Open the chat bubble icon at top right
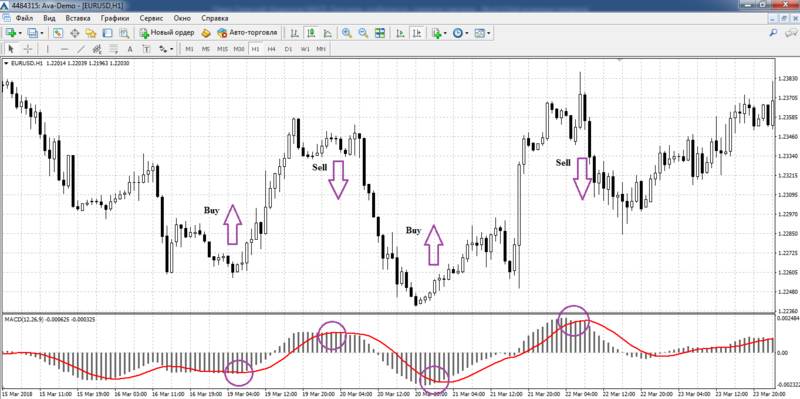 point(792,33)
